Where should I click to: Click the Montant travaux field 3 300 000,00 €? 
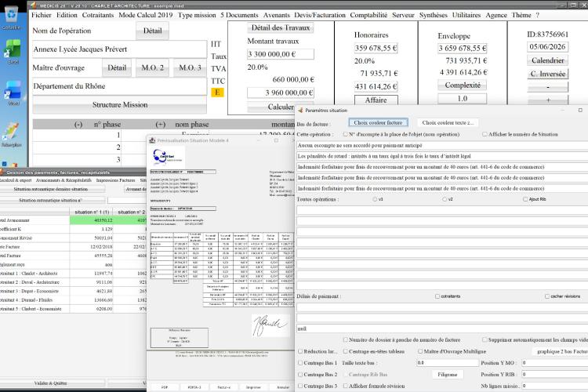coord(281,54)
